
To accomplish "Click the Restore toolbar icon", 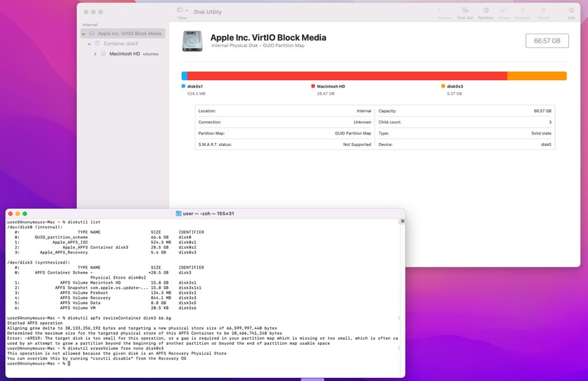I will pyautogui.click(x=522, y=10).
